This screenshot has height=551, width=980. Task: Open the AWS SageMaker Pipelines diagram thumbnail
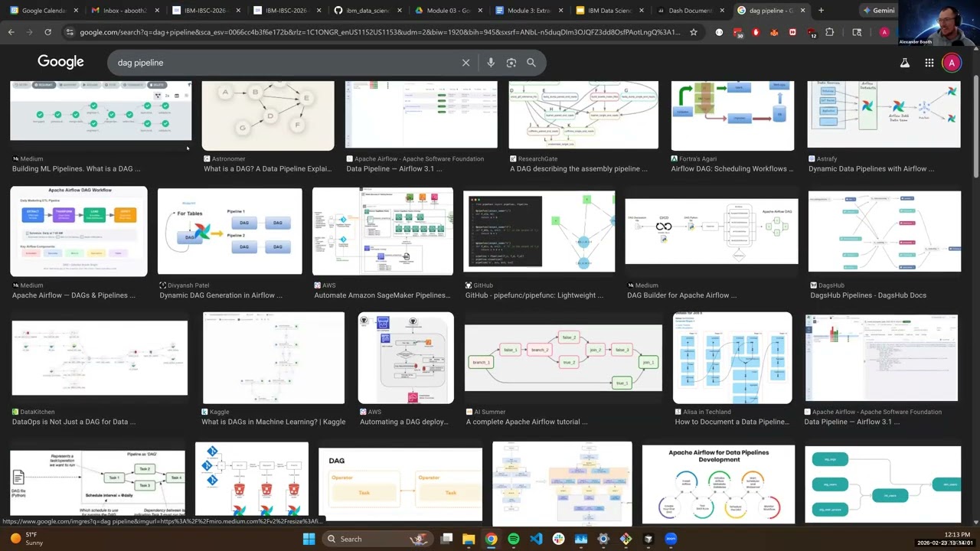(x=383, y=231)
